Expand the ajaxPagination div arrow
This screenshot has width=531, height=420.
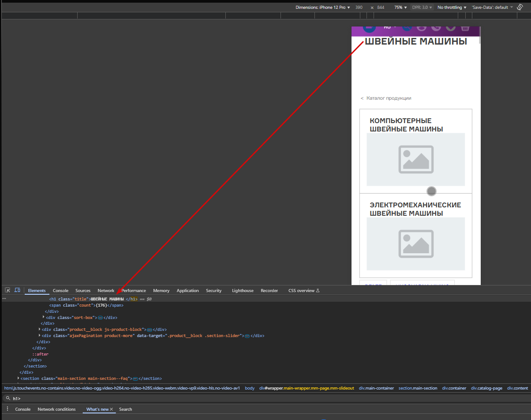click(x=40, y=335)
